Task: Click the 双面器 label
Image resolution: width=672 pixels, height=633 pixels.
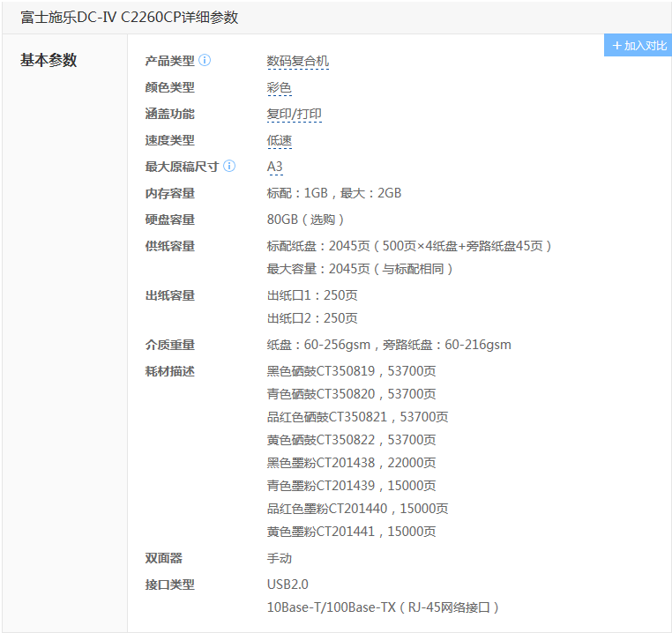Action: 164,558
